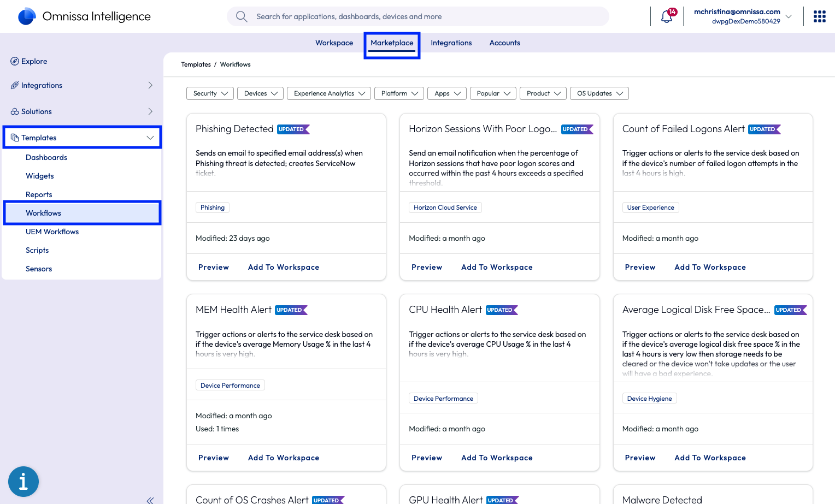The height and width of the screenshot is (504, 835).
Task: Switch to the Accounts tab
Action: (504, 43)
